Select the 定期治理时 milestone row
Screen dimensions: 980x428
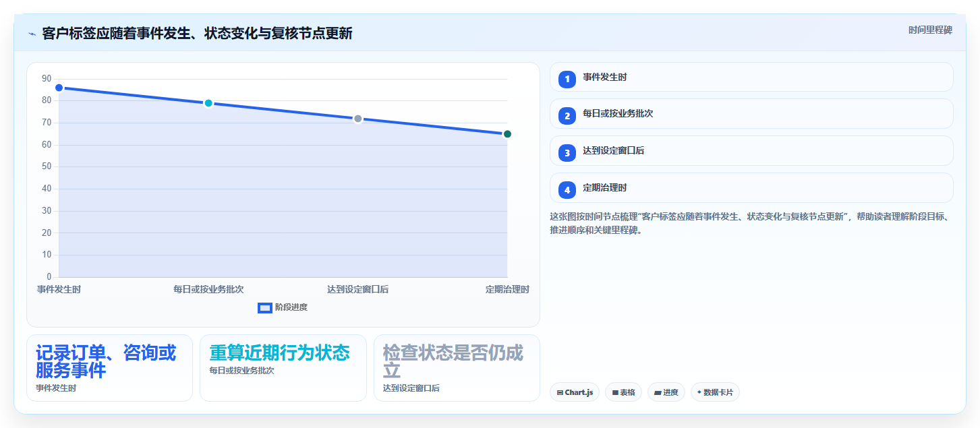pos(751,188)
